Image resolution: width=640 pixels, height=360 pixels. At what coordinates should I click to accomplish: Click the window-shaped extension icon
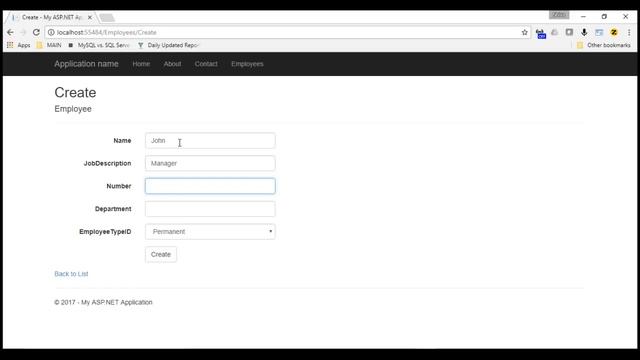(x=599, y=32)
